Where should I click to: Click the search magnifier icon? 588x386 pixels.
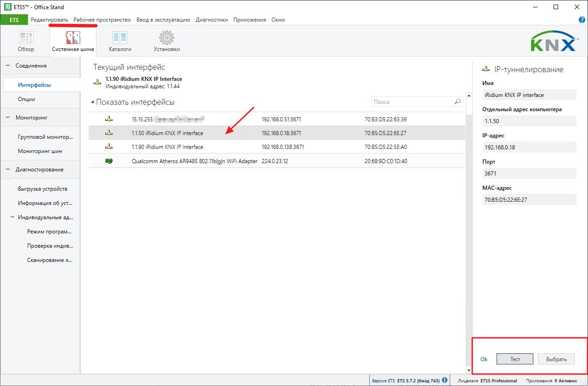[458, 102]
